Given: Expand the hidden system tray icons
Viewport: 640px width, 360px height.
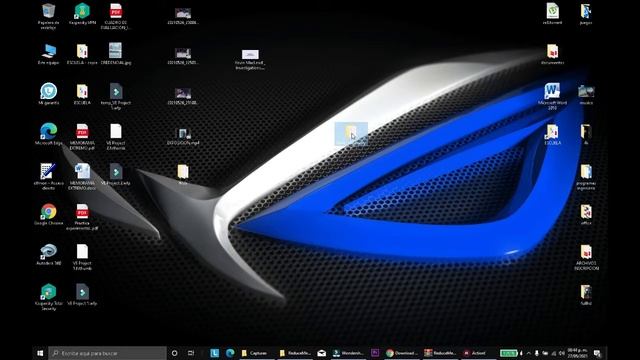Looking at the screenshot, I should [529, 353].
